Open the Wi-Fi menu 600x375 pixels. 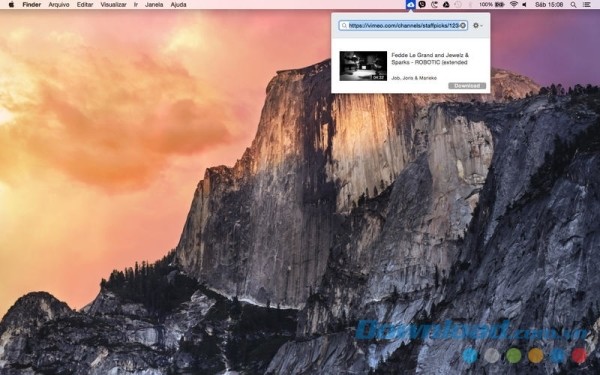514,5
